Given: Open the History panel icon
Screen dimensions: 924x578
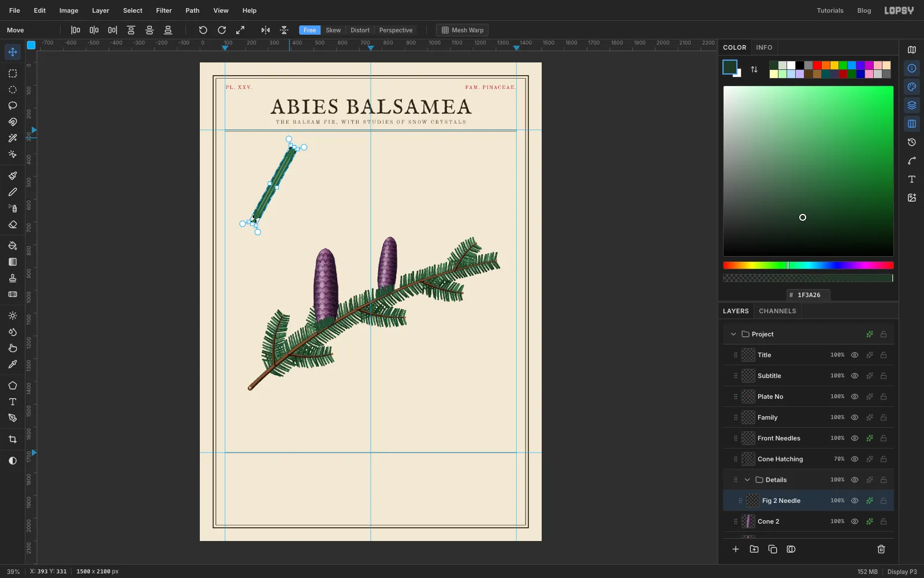Looking at the screenshot, I should click(x=912, y=142).
